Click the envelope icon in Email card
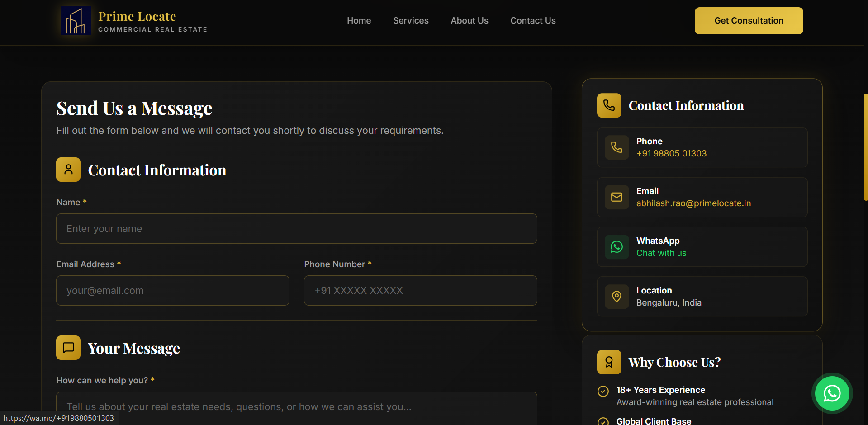The image size is (868, 425). point(617,197)
